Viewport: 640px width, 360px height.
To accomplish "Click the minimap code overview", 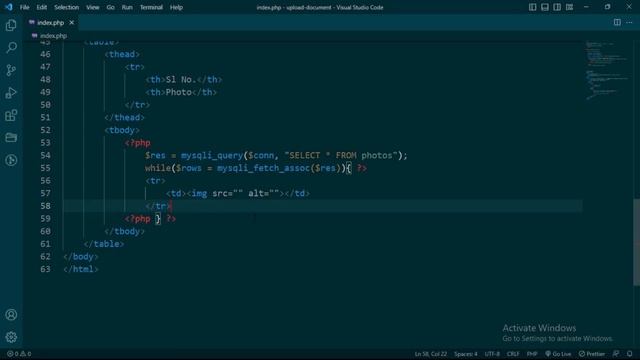I will click(x=607, y=70).
